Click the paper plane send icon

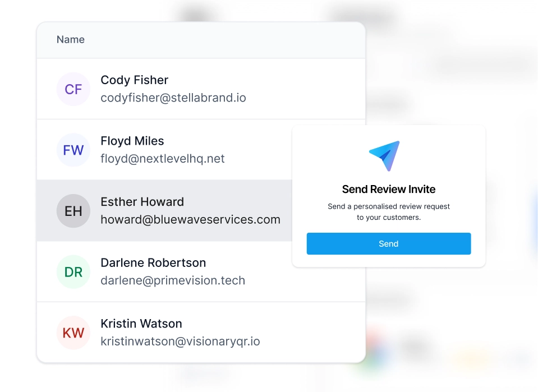[x=385, y=156]
